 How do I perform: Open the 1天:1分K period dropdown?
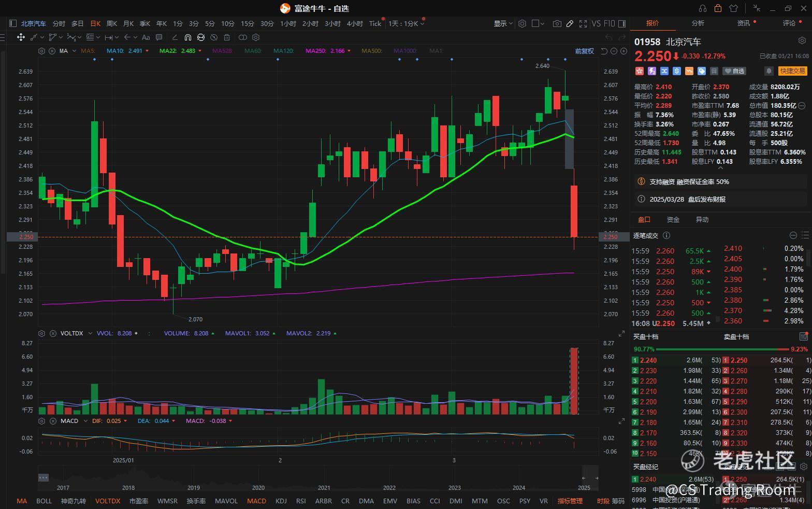tap(407, 23)
